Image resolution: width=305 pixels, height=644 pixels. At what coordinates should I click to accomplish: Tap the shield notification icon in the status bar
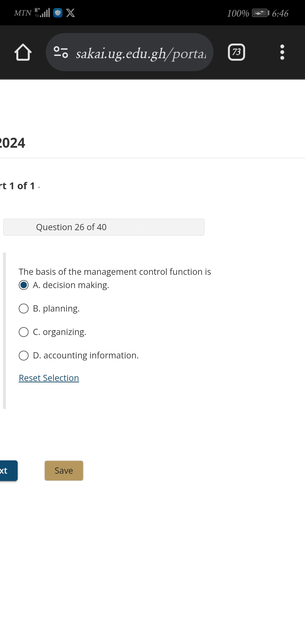(x=57, y=12)
